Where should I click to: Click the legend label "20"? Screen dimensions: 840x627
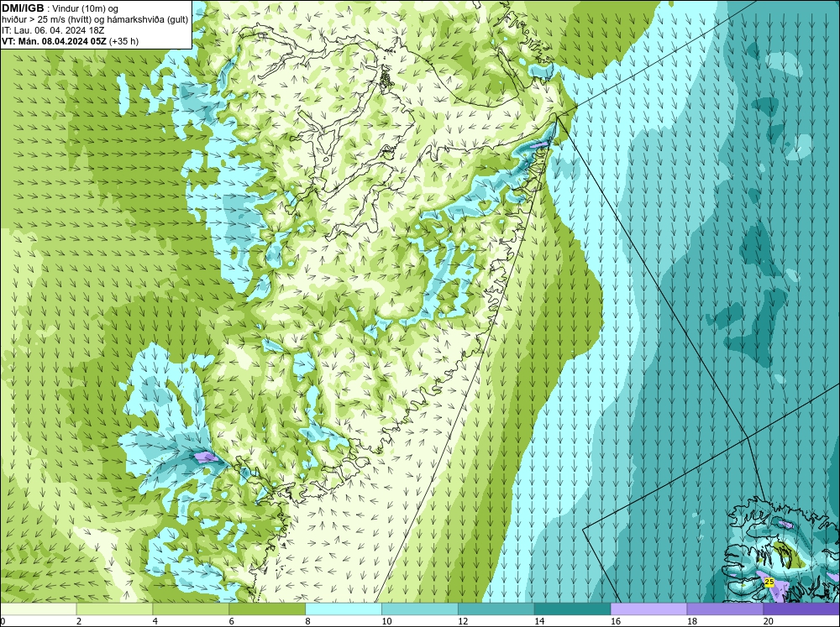click(769, 621)
